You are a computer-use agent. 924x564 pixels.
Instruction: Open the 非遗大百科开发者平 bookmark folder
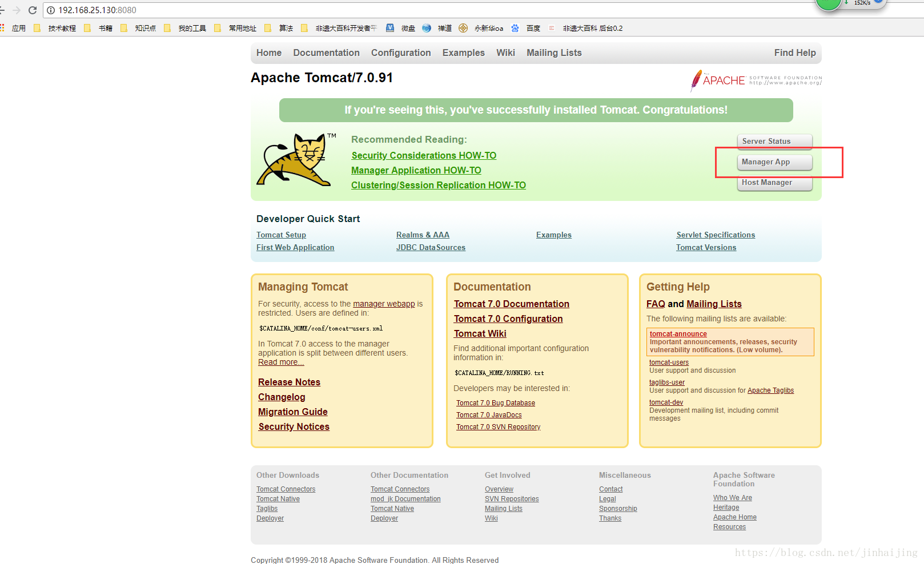click(x=339, y=28)
